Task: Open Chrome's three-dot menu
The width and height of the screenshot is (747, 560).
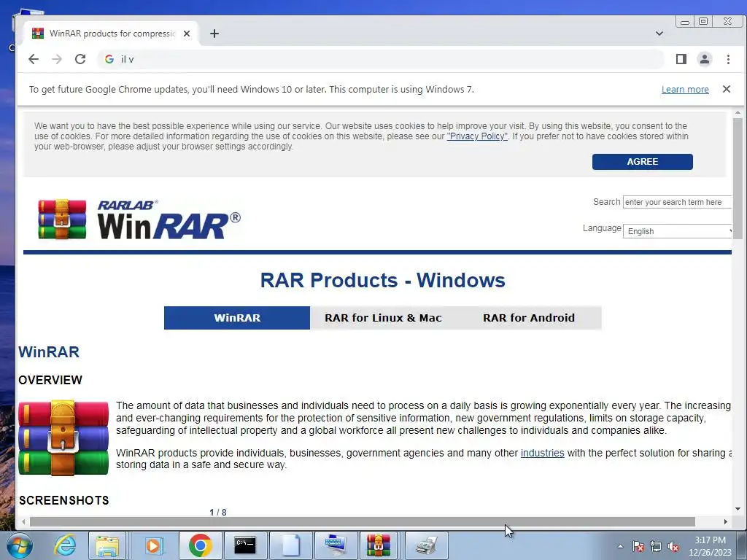Action: coord(728,59)
